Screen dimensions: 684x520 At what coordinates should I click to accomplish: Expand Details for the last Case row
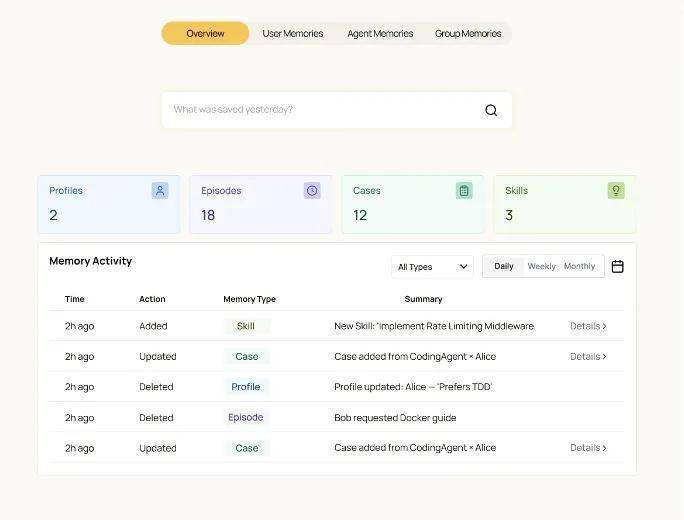coord(588,448)
